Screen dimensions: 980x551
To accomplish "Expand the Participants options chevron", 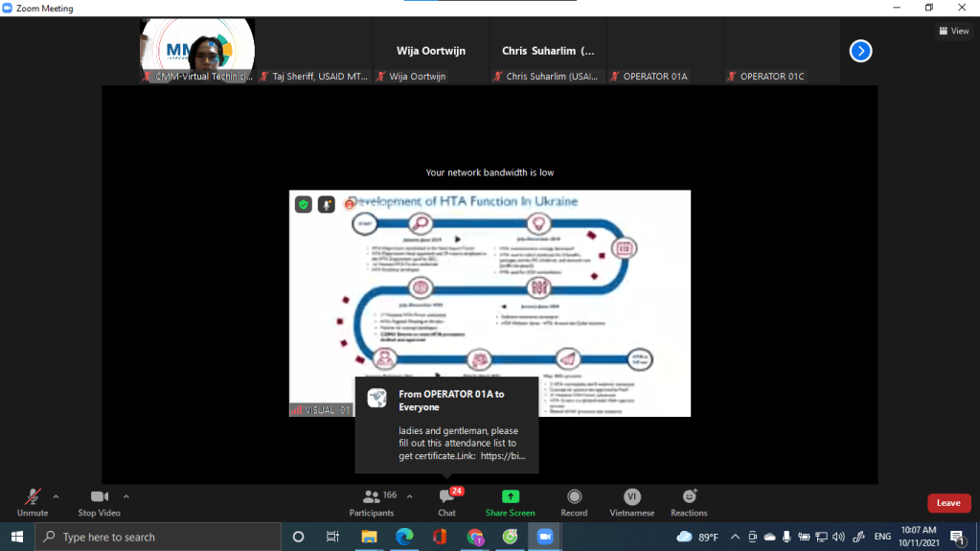I will (410, 496).
